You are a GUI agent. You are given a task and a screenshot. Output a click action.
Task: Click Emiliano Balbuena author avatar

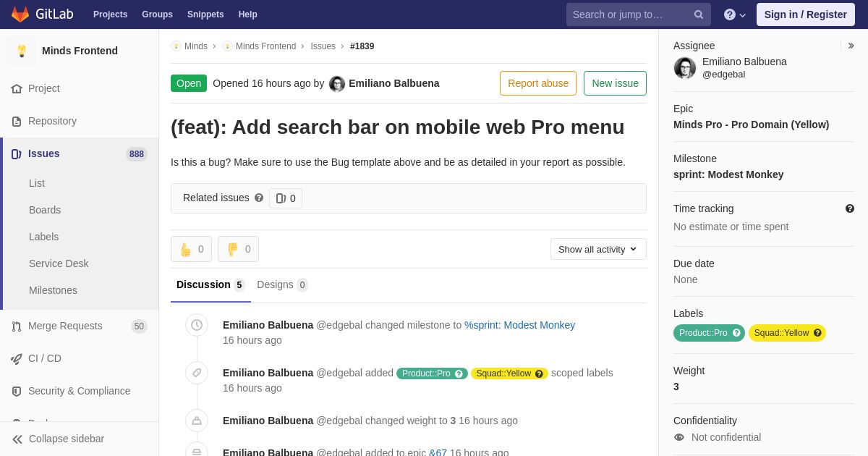(x=337, y=84)
